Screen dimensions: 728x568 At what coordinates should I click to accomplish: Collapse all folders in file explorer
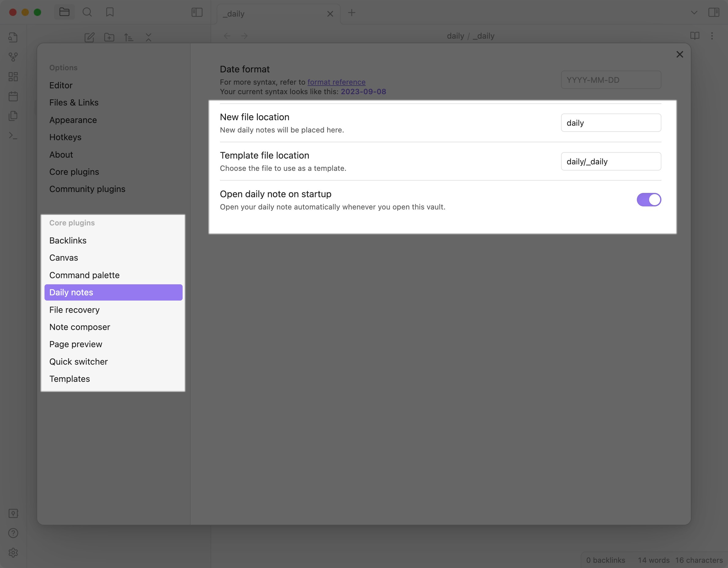pyautogui.click(x=148, y=37)
